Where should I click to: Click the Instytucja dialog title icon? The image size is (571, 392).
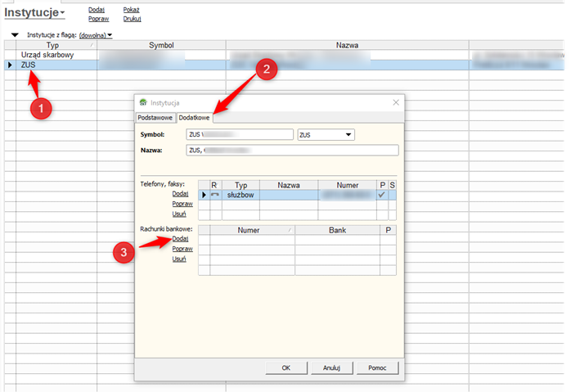143,103
